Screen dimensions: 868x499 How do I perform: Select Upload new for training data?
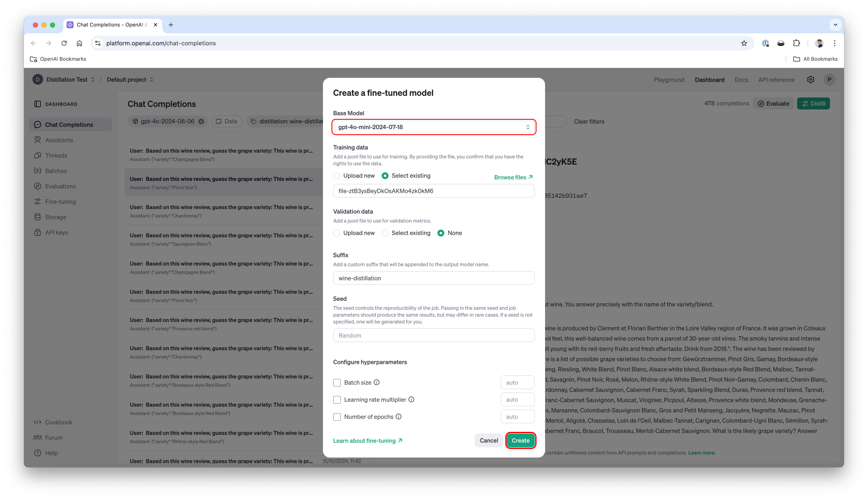click(337, 175)
